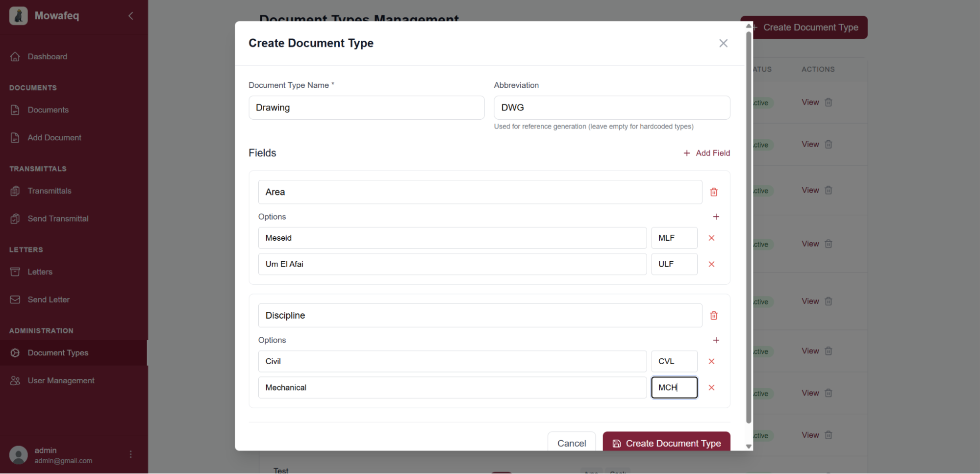This screenshot has width=980, height=474.
Task: Select the Dashboard icon in the sidebar
Action: [15, 56]
